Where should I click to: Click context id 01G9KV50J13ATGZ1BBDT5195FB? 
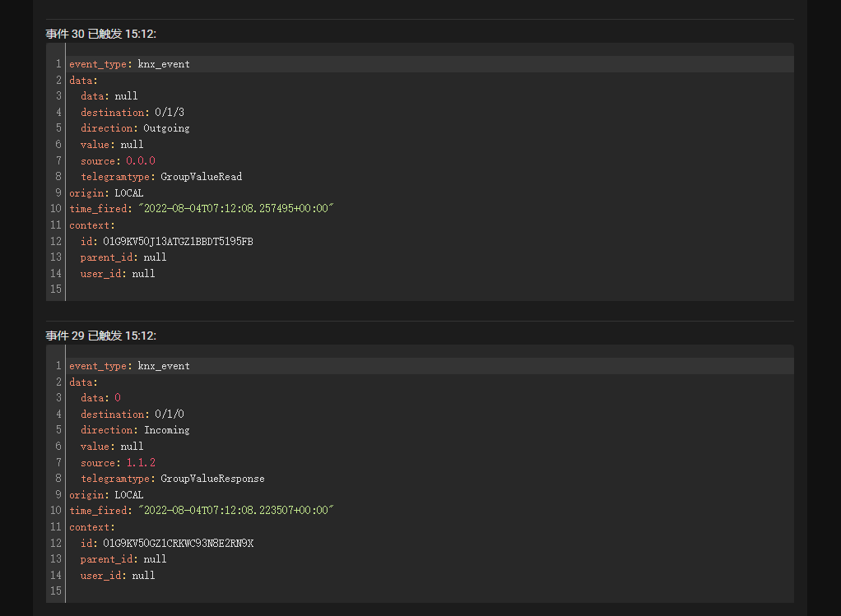[178, 241]
